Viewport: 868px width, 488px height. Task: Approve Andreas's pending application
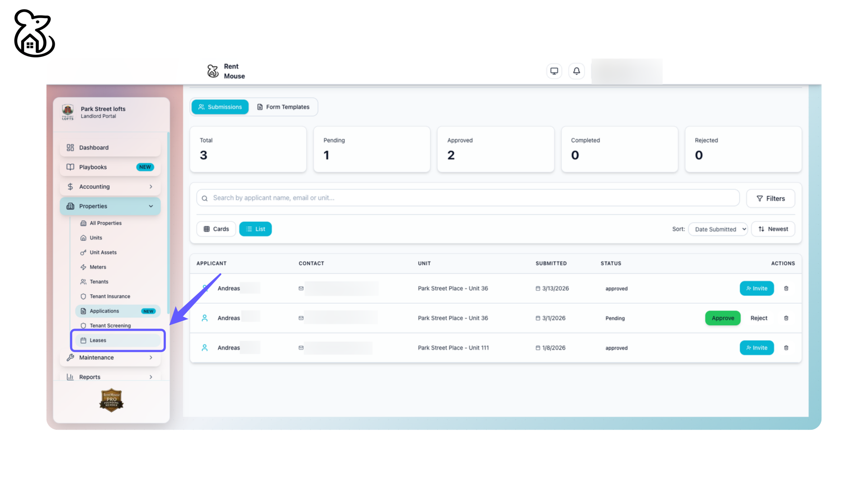coord(722,318)
